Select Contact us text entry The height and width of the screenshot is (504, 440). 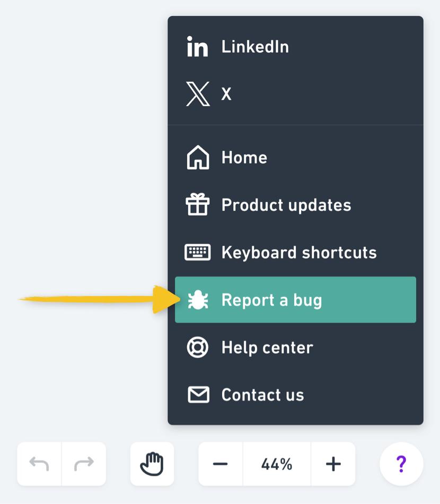coord(262,395)
